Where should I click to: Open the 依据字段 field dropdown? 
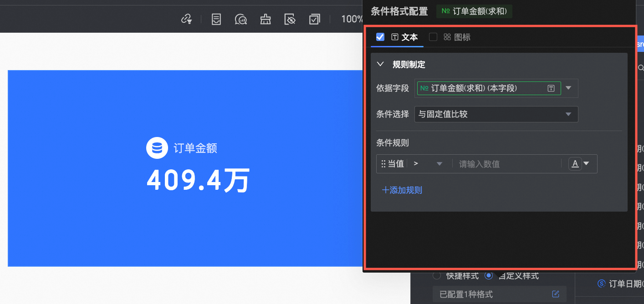coord(568,88)
